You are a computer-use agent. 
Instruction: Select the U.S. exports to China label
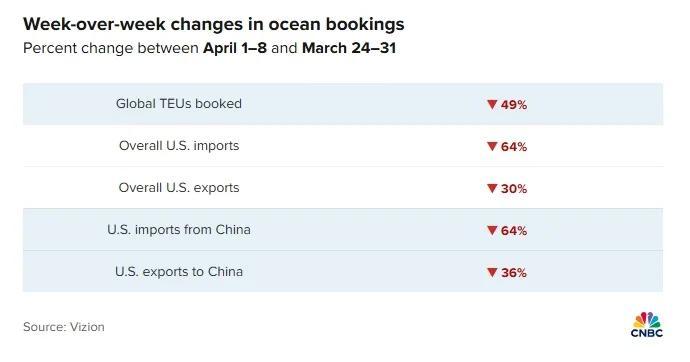coord(179,271)
